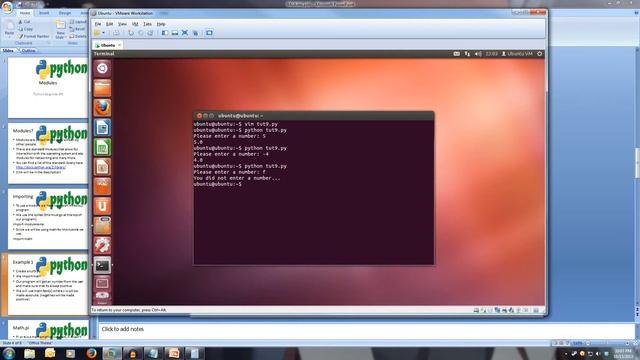This screenshot has width=640, height=360.
Task: Open Ubuntu VM user menu in panel
Action: tap(517, 54)
